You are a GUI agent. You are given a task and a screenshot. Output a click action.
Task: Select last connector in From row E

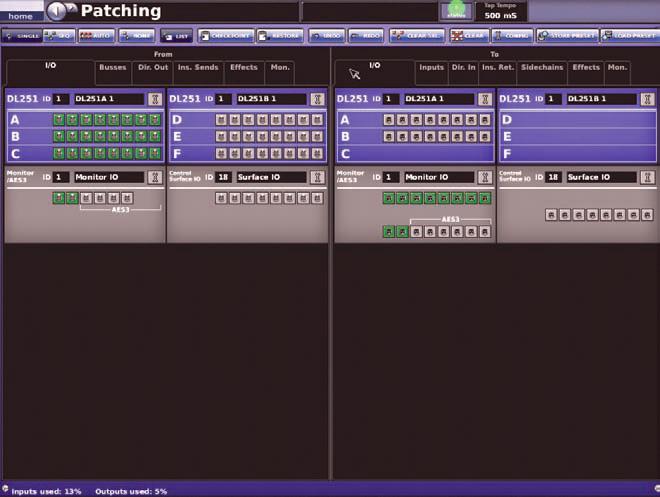pyautogui.click(x=317, y=136)
